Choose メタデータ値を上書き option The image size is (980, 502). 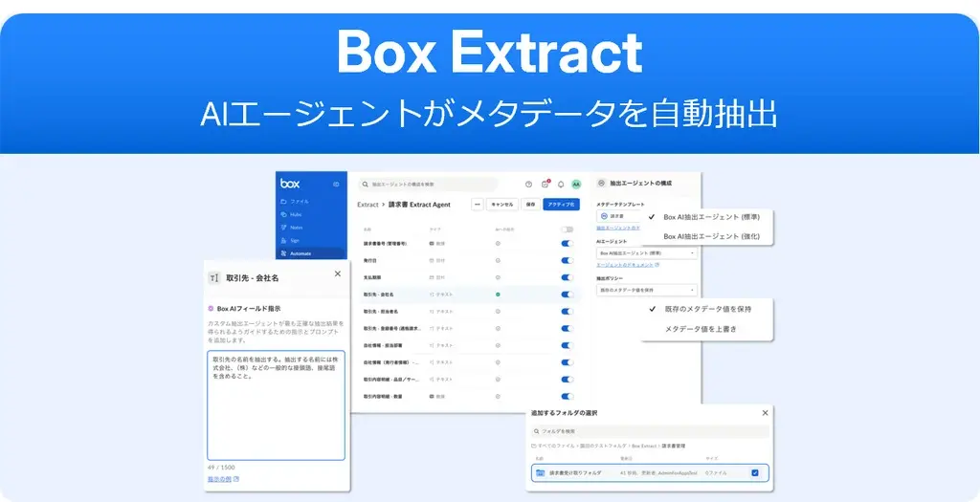pos(707,329)
